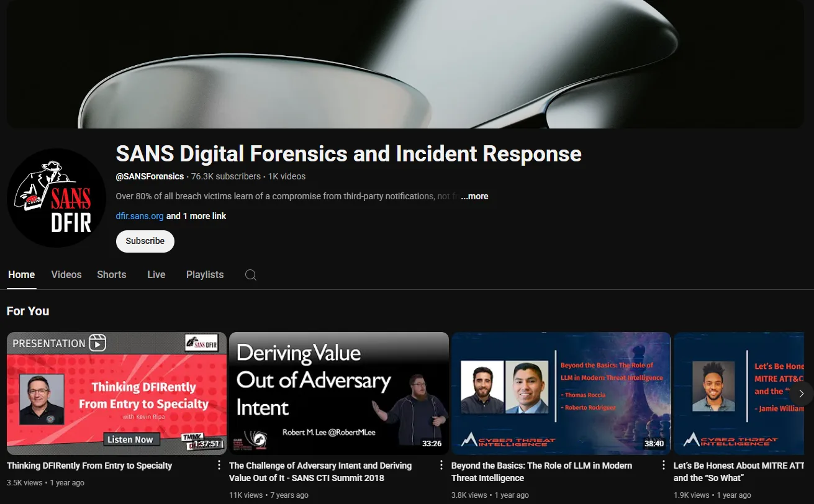Open options menu for LLM Threat Intelligence video
This screenshot has width=814, height=504.
pos(663,466)
